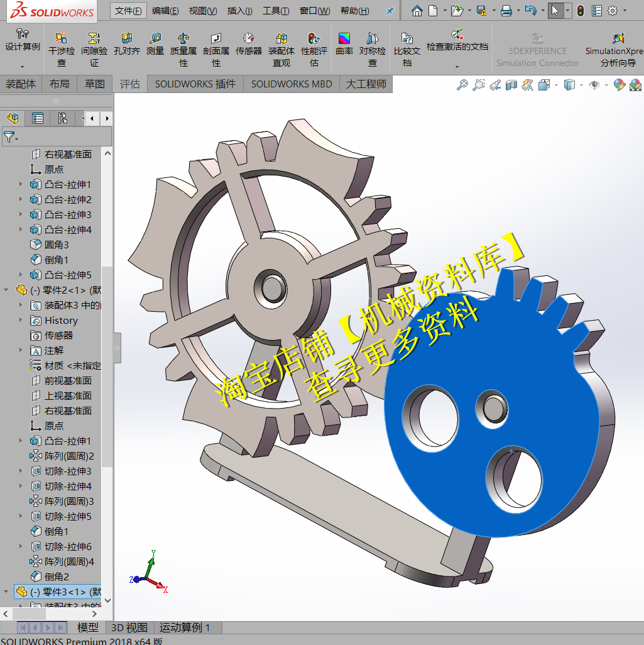The height and width of the screenshot is (645, 644).
Task: Open the Interference Detection tool (干涉检查)
Action: (62, 50)
